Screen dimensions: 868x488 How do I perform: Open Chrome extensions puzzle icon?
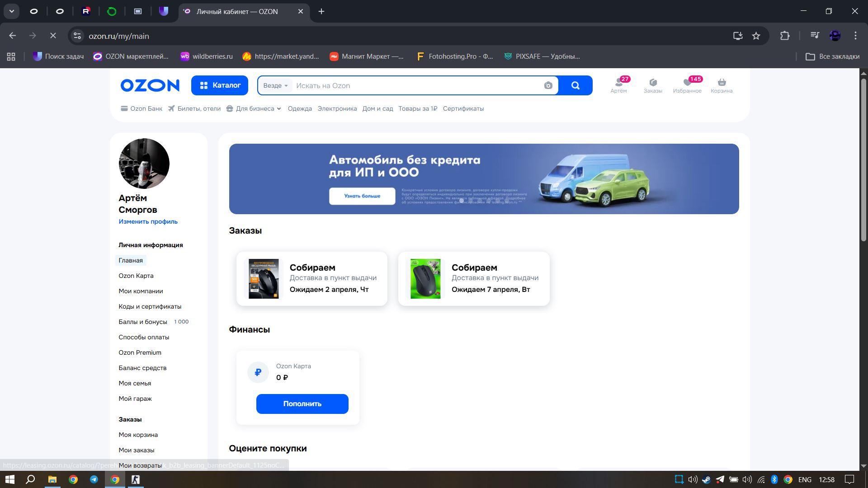785,36
